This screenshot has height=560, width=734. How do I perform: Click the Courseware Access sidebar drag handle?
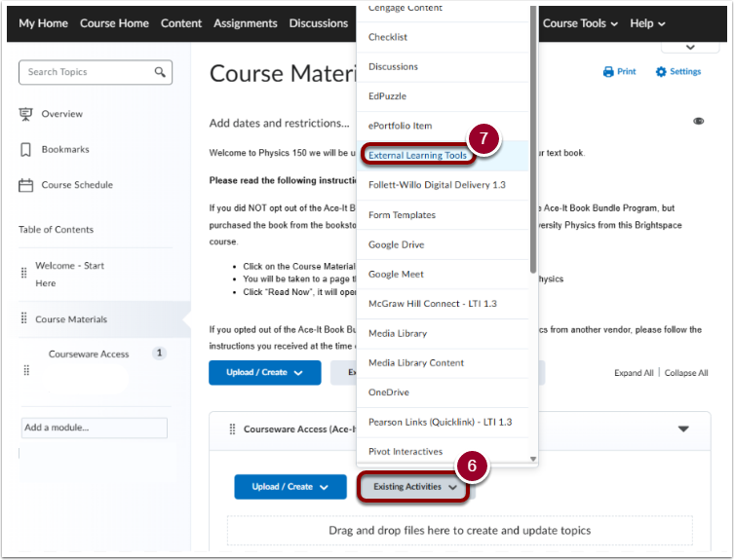(x=26, y=370)
